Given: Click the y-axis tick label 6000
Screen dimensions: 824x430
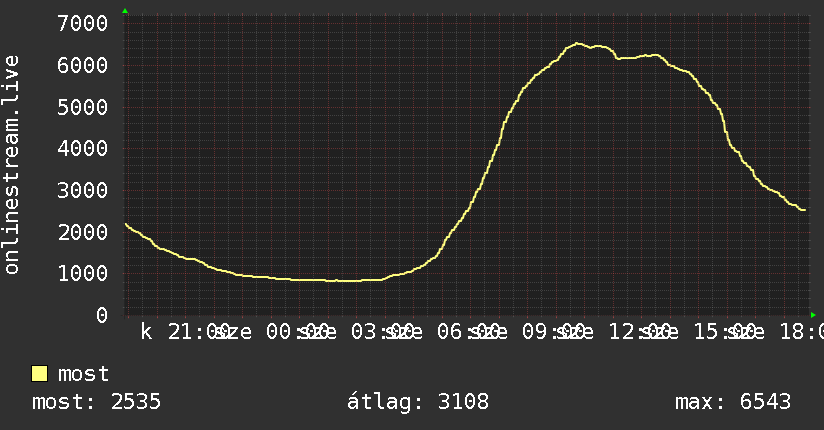Looking at the screenshot, I should click(83, 66).
